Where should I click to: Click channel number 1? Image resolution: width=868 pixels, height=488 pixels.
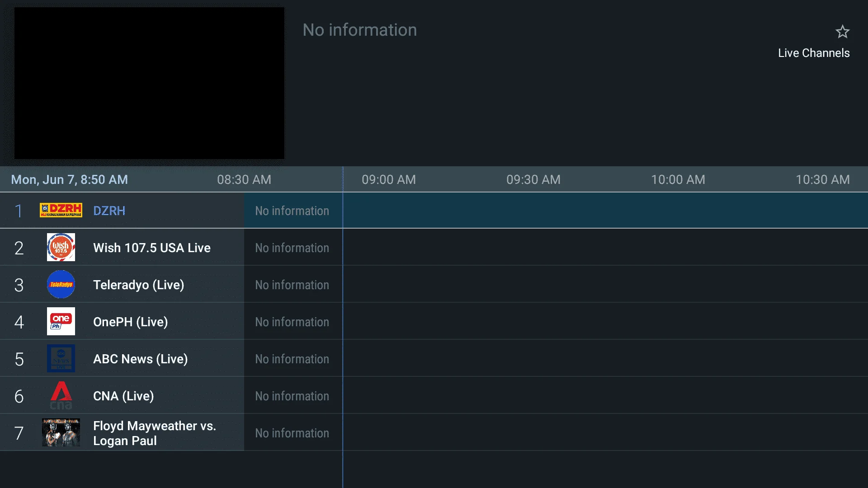tap(19, 211)
